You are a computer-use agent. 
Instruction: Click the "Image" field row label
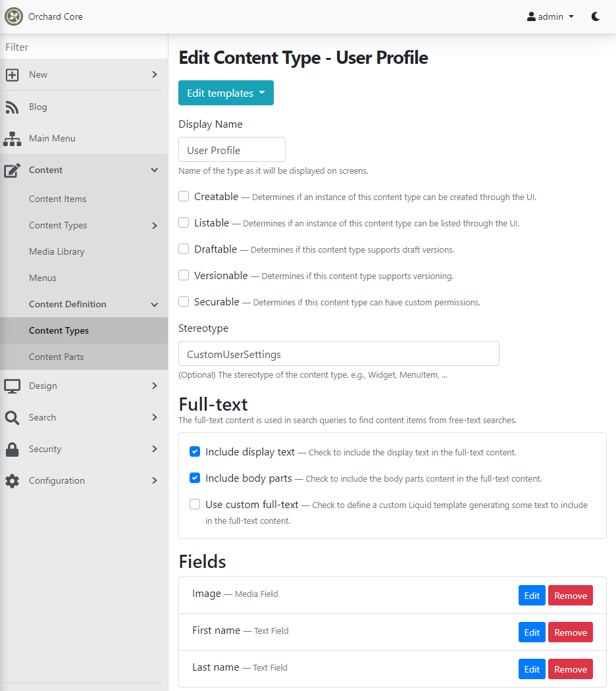click(x=207, y=594)
